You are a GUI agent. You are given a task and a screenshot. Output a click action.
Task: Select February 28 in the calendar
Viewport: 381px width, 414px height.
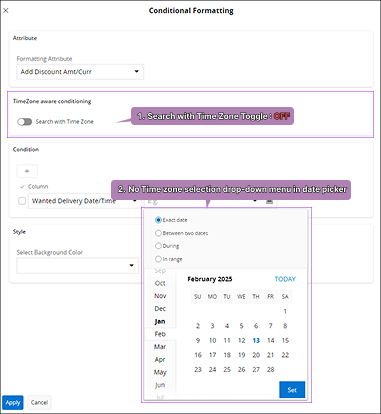[x=271, y=369]
